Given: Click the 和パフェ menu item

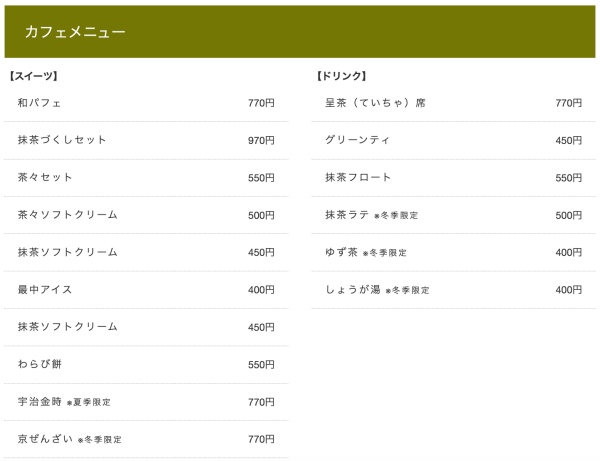Looking at the screenshot, I should [x=40, y=103].
